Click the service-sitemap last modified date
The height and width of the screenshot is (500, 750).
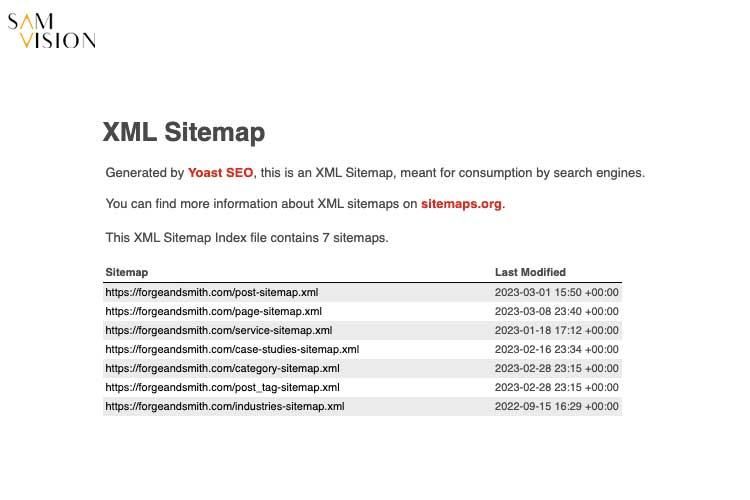coord(557,330)
